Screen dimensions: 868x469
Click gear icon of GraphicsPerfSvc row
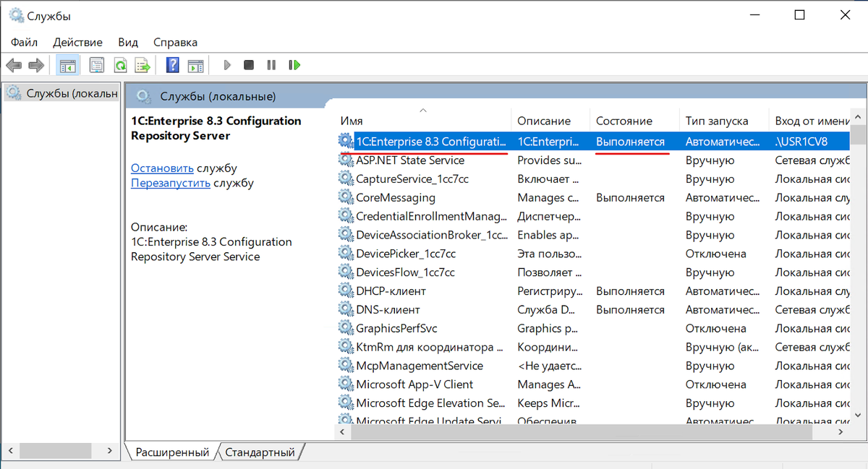pyautogui.click(x=346, y=329)
